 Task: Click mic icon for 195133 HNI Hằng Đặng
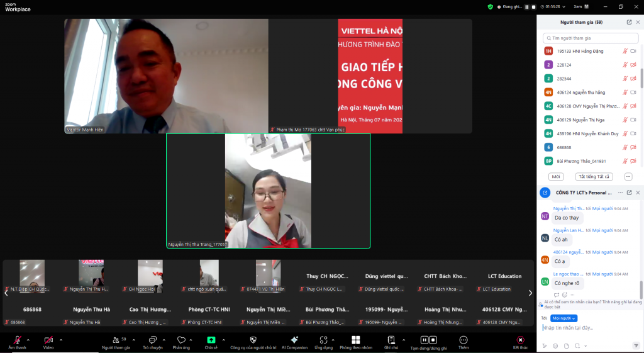(x=625, y=51)
